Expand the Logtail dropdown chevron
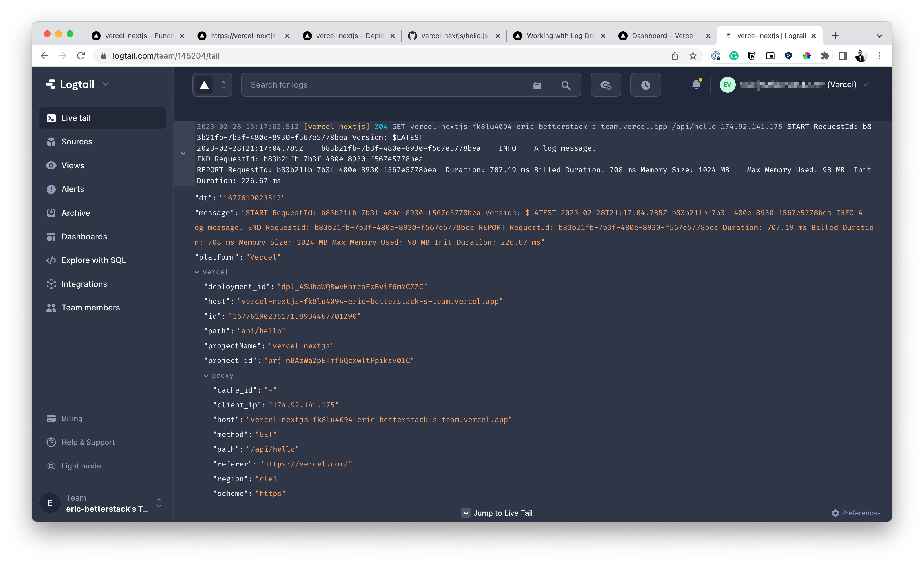The image size is (924, 564). (106, 84)
